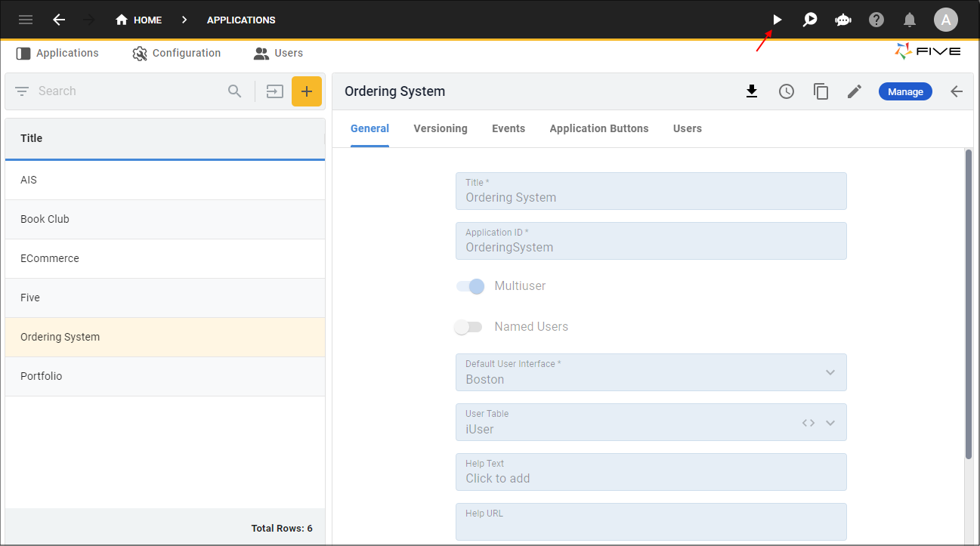Click the HOME breadcrumb
The image size is (980, 546).
coord(138,20)
